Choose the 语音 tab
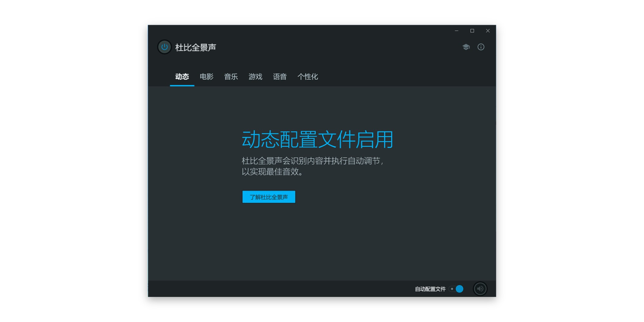 [280, 77]
